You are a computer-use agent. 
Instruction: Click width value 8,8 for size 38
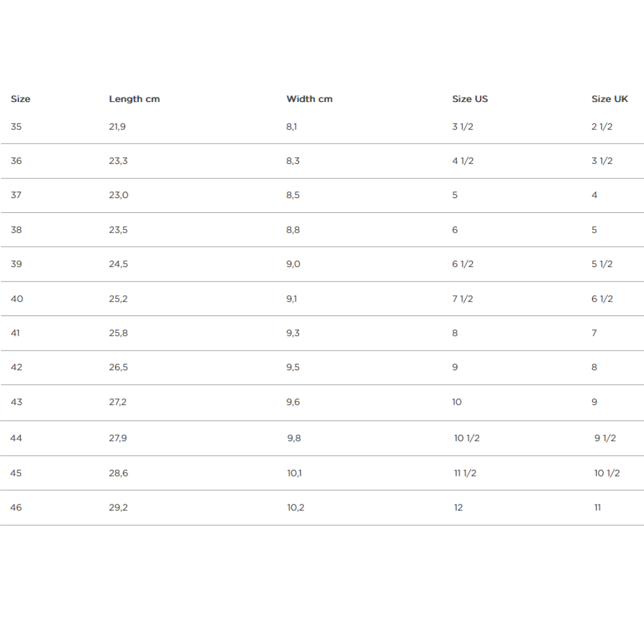pos(293,230)
